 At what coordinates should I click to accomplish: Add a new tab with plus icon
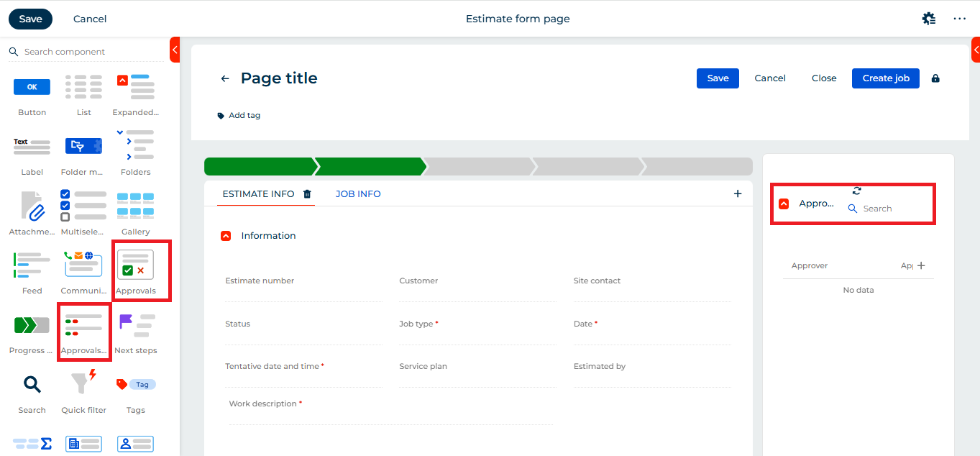click(x=737, y=193)
